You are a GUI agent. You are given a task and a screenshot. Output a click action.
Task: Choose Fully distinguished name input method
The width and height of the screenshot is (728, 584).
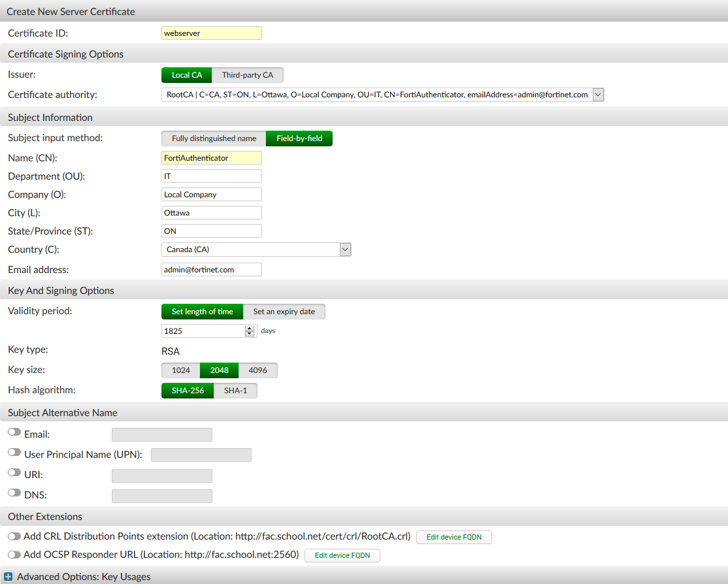click(x=214, y=138)
